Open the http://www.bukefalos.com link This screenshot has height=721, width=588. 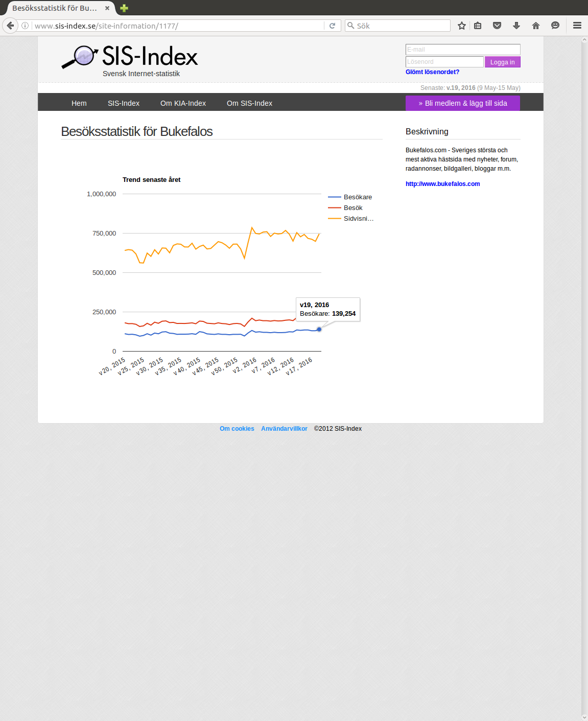(x=443, y=184)
